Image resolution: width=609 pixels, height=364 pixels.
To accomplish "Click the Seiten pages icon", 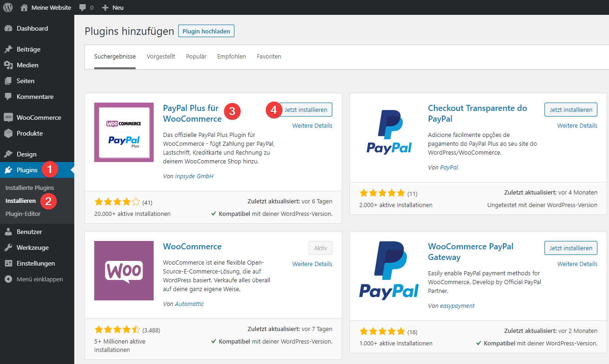I will pyautogui.click(x=8, y=81).
